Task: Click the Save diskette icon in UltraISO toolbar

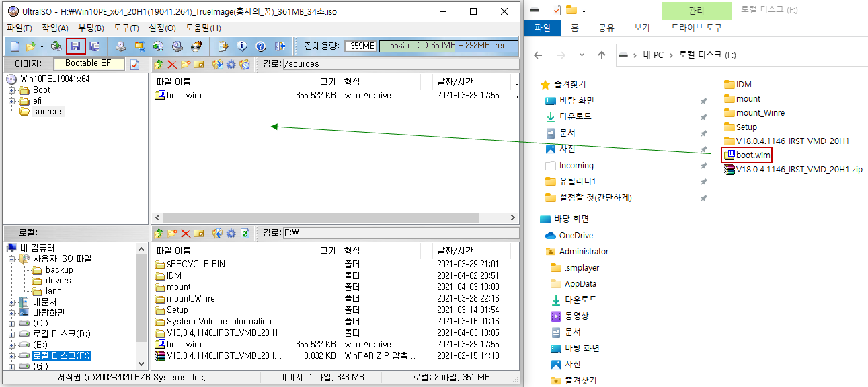Action: click(75, 46)
